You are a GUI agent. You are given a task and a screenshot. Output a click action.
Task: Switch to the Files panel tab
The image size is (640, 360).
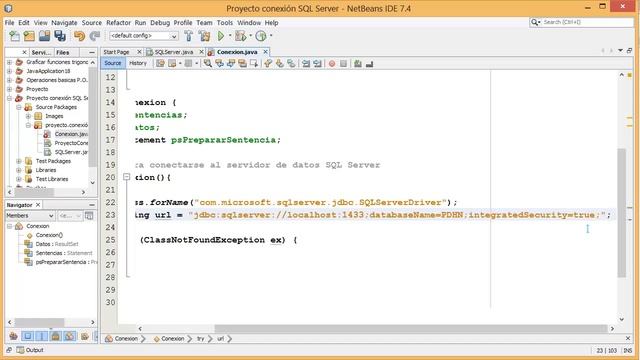pyautogui.click(x=63, y=52)
